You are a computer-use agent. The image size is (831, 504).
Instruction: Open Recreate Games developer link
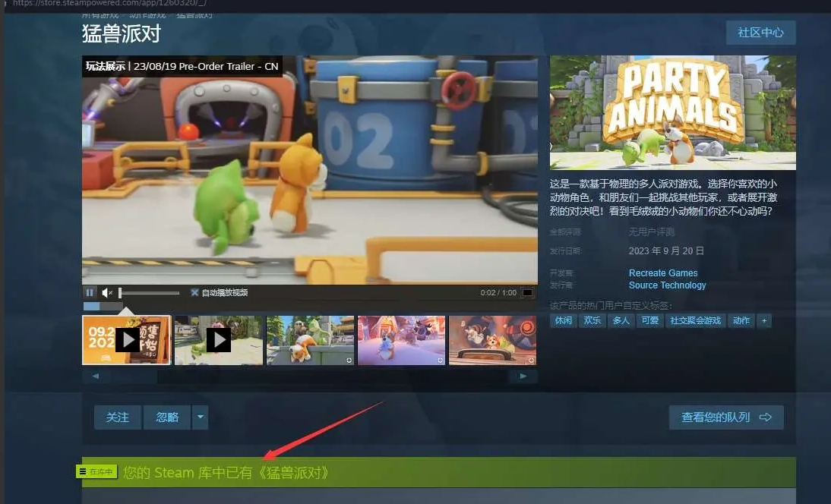coord(662,273)
